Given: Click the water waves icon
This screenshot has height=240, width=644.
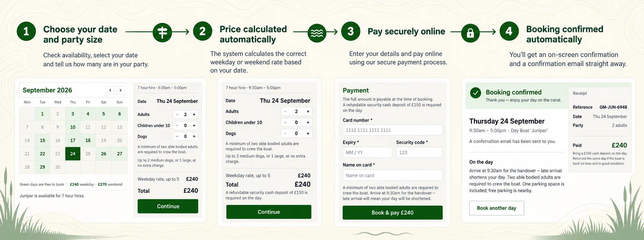Looking at the screenshot, I should coord(317,33).
